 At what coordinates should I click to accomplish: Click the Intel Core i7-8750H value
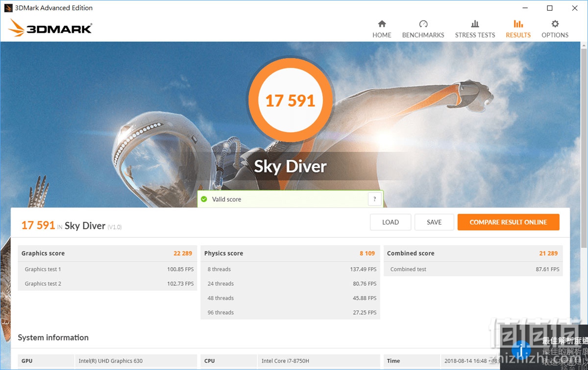click(x=285, y=361)
